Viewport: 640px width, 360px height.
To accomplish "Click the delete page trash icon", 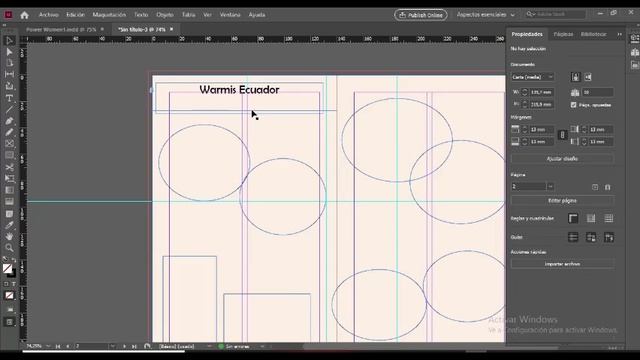I will [x=607, y=187].
